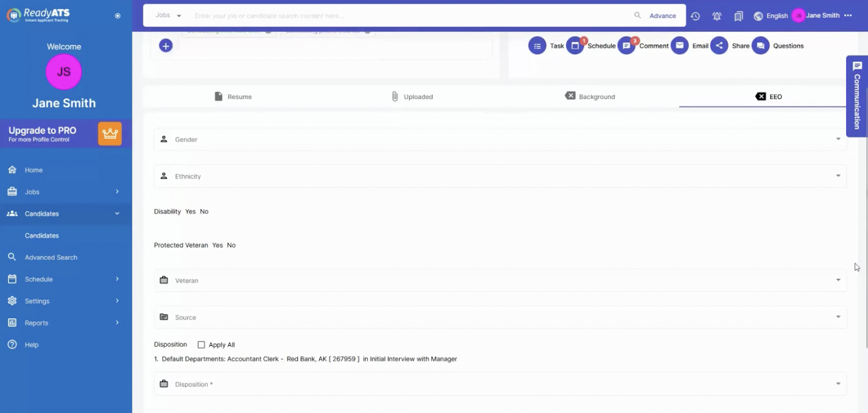The height and width of the screenshot is (413, 868).
Task: Check the Apply All checkbox
Action: point(201,345)
